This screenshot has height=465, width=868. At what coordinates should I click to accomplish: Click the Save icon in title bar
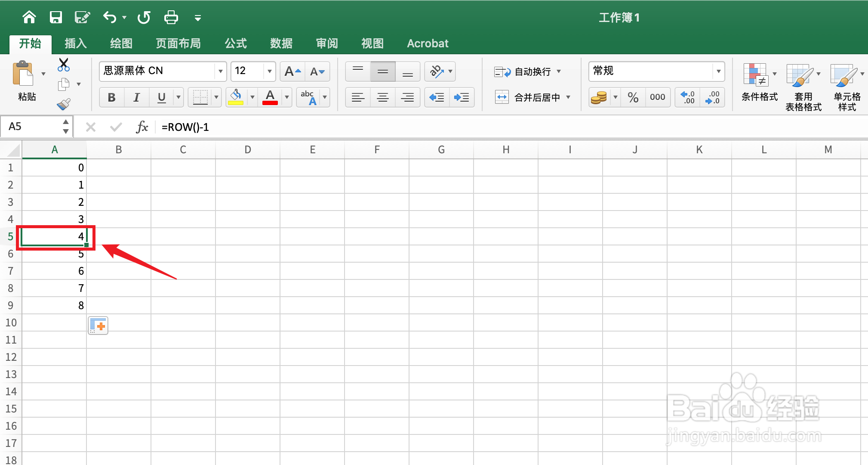(x=56, y=17)
